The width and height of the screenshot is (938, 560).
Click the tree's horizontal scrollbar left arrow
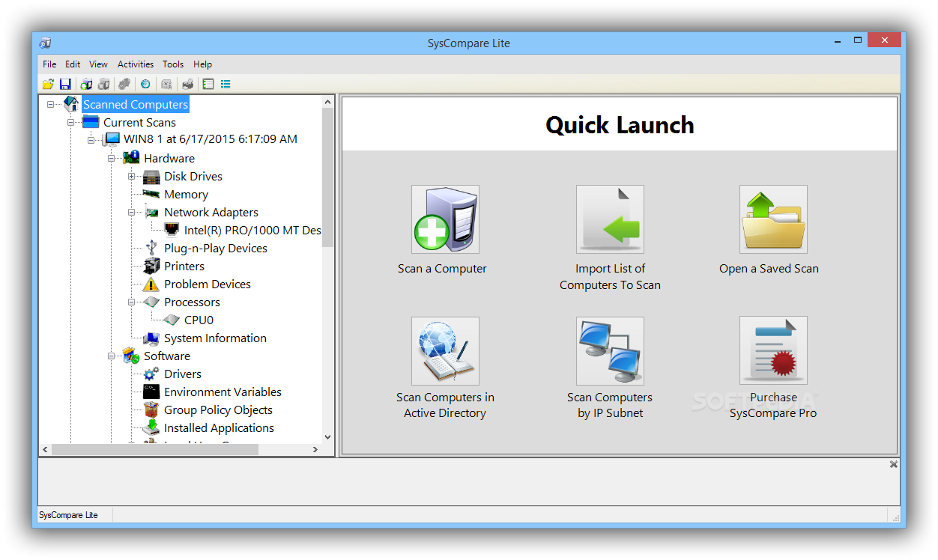[x=45, y=450]
